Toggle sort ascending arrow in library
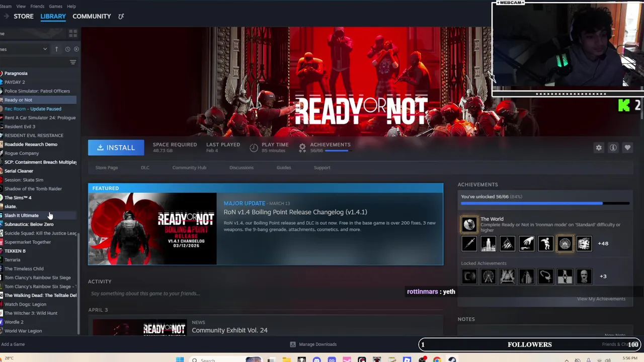 point(56,49)
